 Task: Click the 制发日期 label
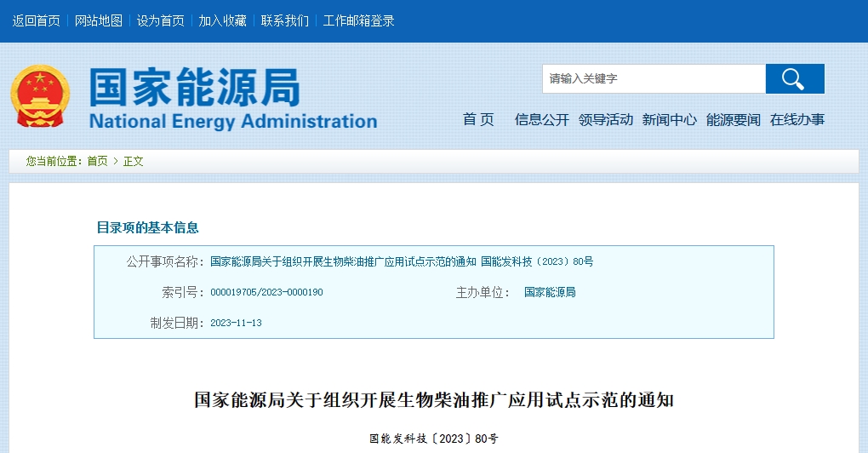(177, 323)
